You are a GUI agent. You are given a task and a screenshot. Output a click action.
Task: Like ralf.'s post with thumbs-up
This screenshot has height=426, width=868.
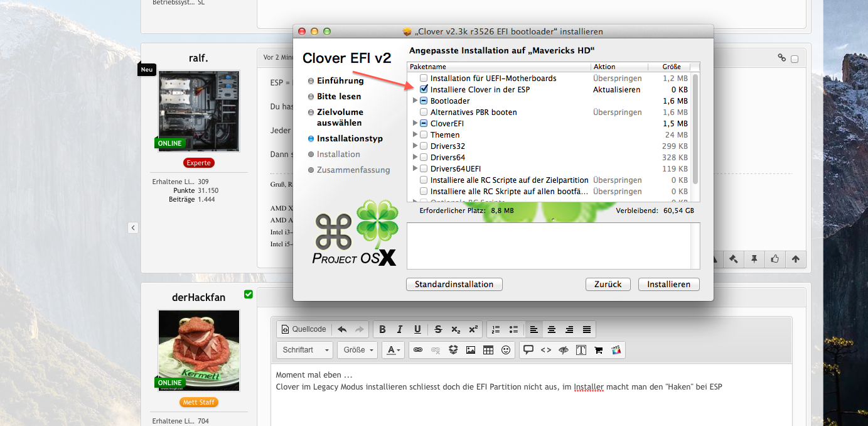(x=775, y=258)
